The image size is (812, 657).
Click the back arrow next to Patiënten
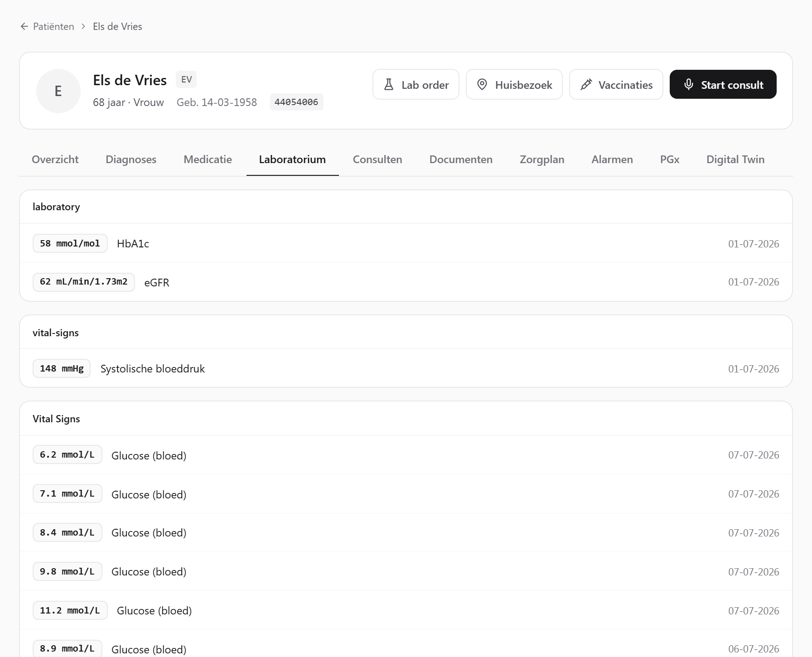pyautogui.click(x=24, y=27)
